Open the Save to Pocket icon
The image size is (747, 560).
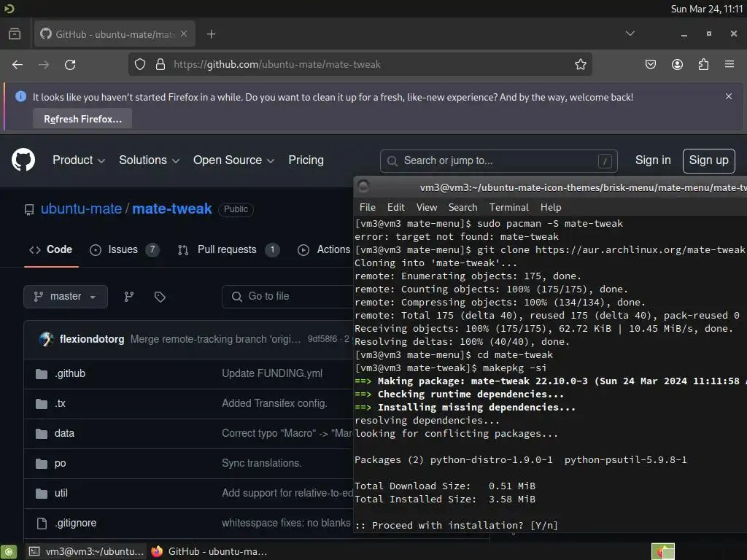[x=650, y=64]
